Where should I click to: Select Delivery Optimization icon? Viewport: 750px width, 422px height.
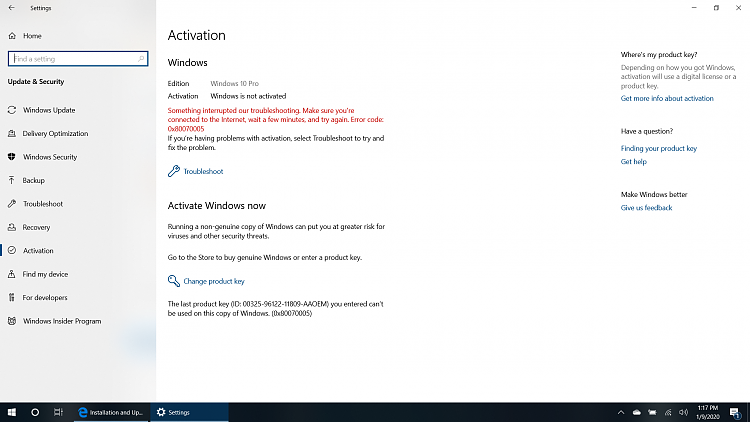(x=12, y=133)
